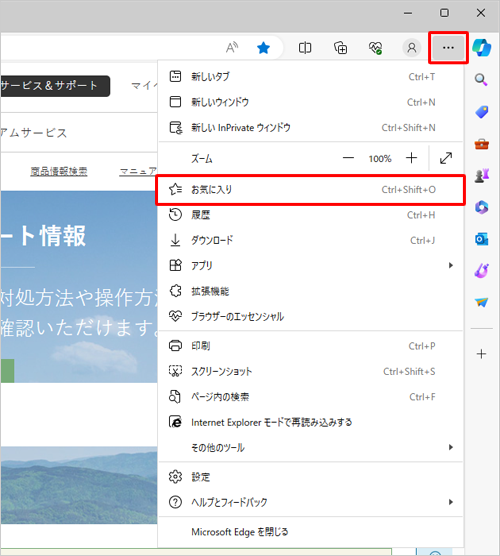Open the sidebar paper plane Drop icon

tap(482, 302)
